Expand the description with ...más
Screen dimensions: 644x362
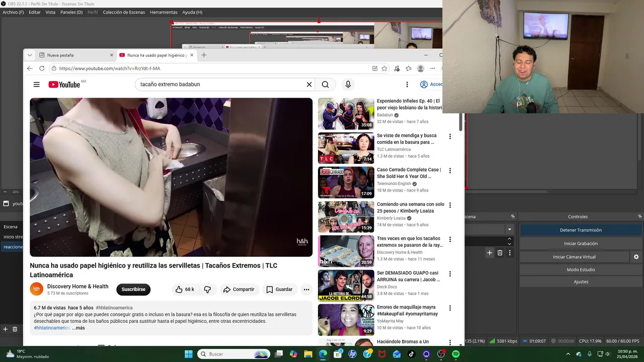pyautogui.click(x=78, y=328)
